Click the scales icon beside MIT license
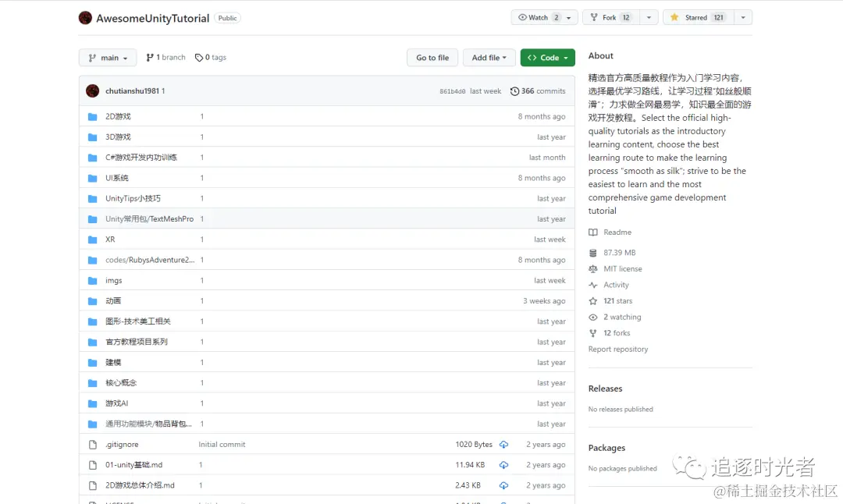Viewport: 843px width, 504px height. [593, 268]
